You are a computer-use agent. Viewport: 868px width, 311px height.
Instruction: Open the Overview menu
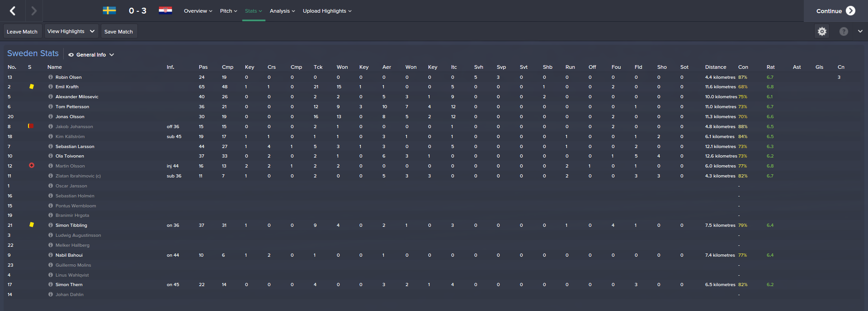click(198, 11)
